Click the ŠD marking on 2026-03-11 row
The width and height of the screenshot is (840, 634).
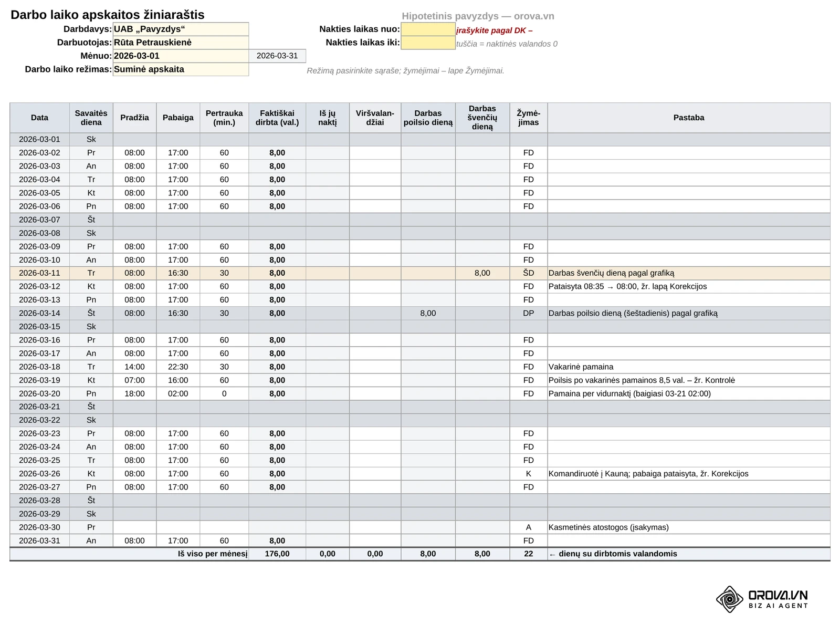(528, 273)
